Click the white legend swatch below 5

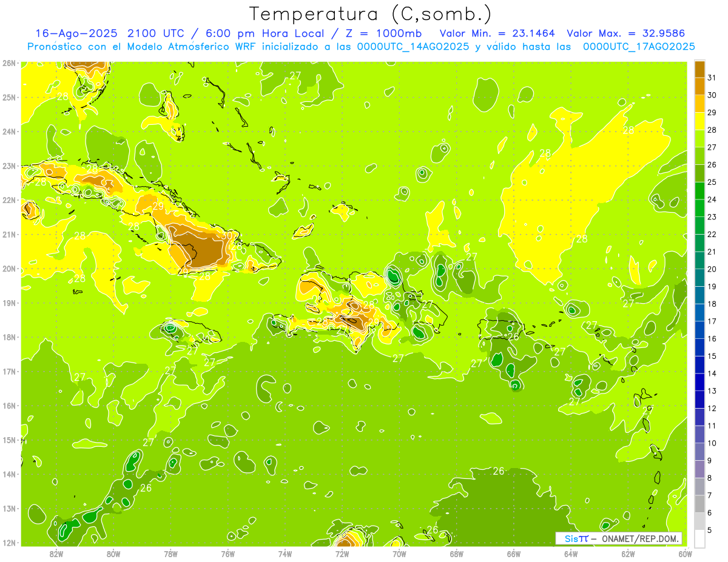click(x=699, y=538)
